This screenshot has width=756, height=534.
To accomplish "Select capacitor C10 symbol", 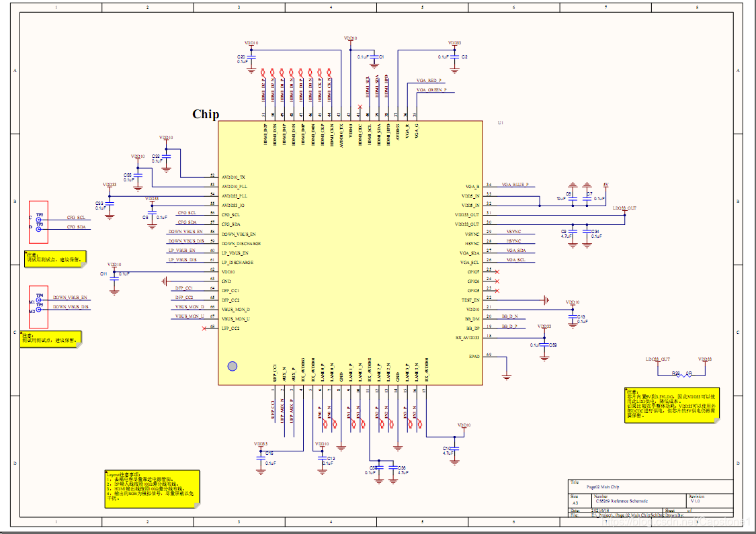I will click(454, 449).
